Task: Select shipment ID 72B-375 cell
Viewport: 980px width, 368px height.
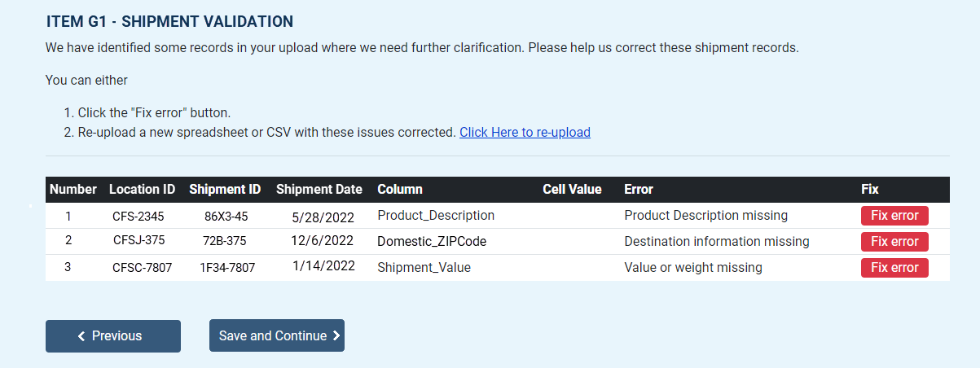Action: [x=225, y=242]
